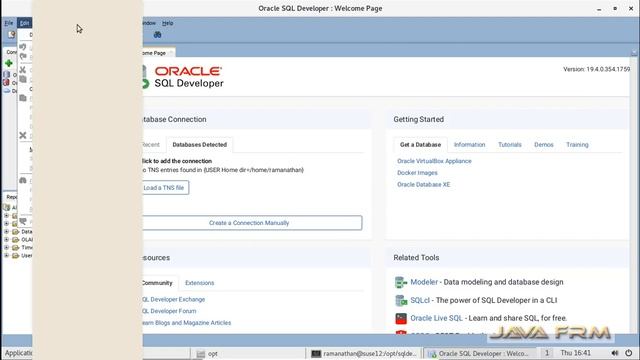
Task: Open the Applications menu in bottom panel
Action: click(x=18, y=353)
